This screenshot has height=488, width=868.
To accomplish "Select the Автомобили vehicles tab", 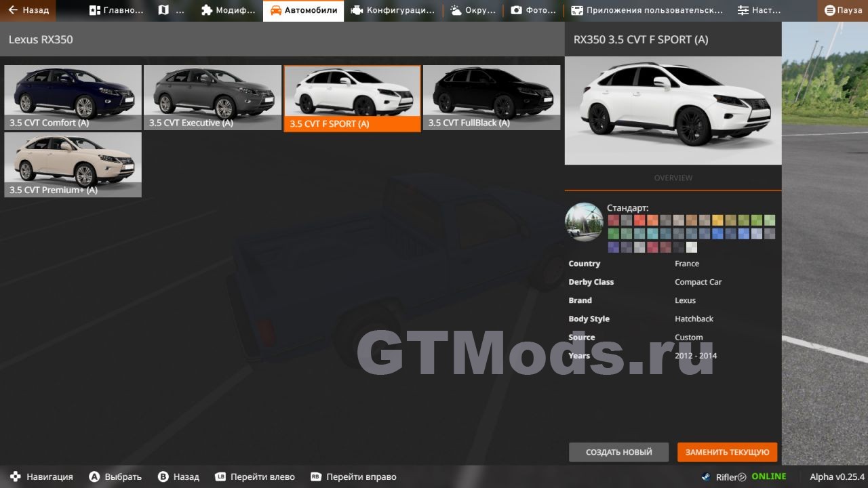I will [303, 10].
